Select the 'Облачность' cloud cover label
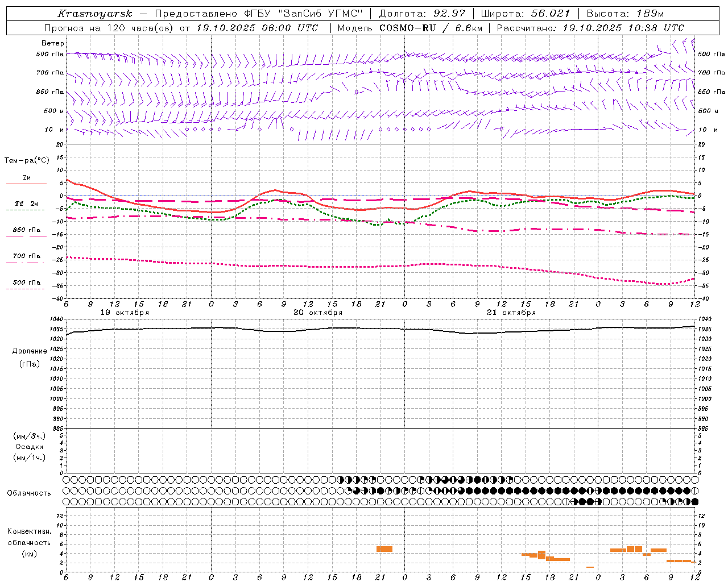This screenshot has width=728, height=582. pyautogui.click(x=29, y=493)
